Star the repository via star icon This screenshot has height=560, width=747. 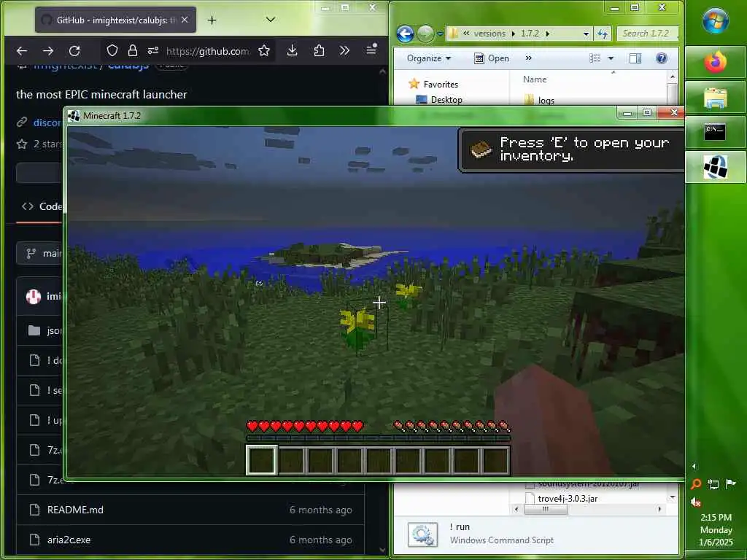(22, 144)
